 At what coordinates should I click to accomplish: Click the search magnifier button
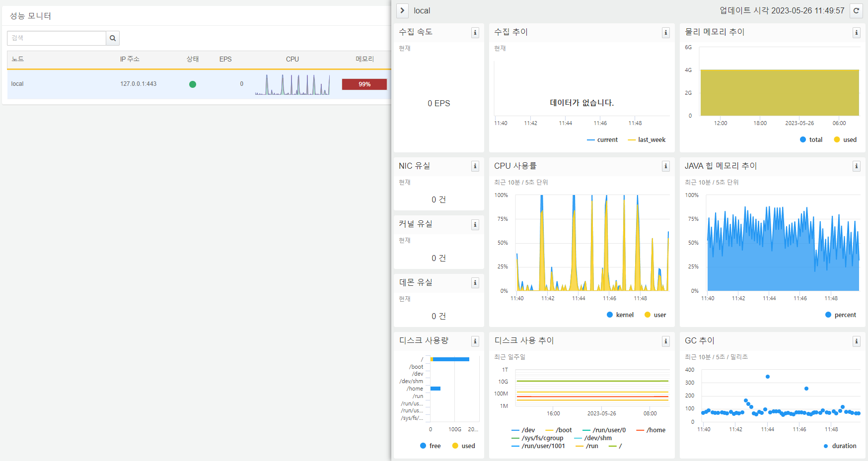113,38
